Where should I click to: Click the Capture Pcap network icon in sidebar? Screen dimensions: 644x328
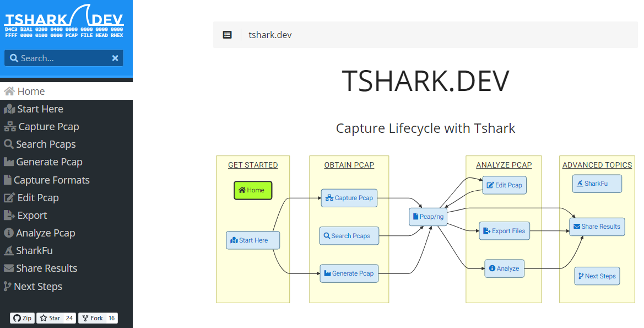(10, 127)
